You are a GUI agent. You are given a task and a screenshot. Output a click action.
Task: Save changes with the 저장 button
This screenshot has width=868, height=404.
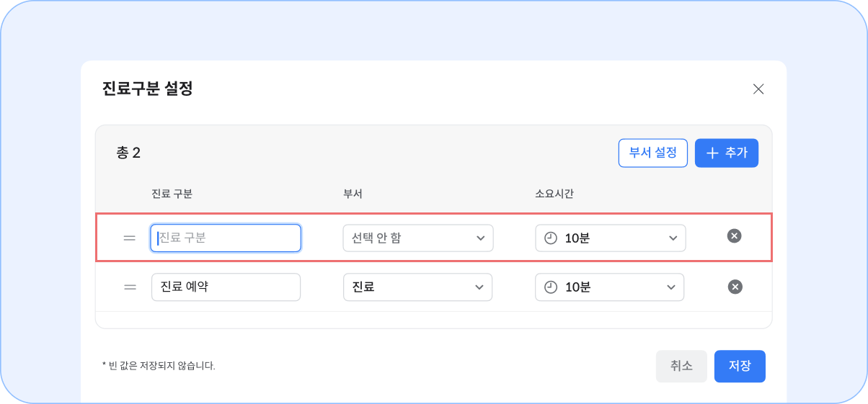pyautogui.click(x=740, y=366)
